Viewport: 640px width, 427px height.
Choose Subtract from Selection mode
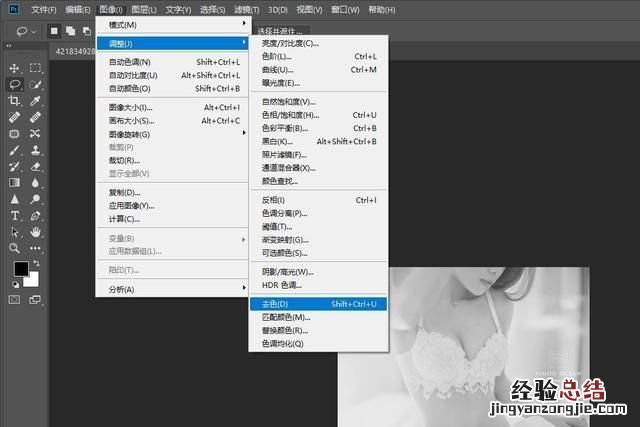(87, 31)
